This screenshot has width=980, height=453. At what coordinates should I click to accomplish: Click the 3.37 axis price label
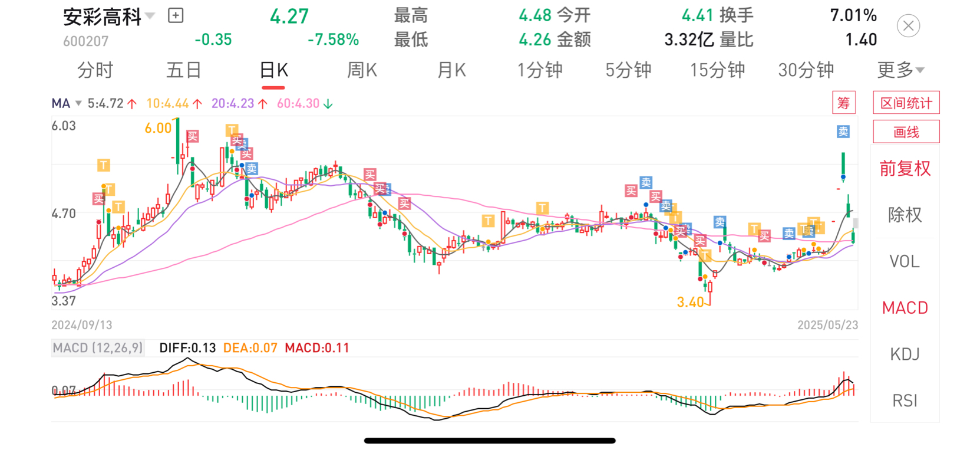pos(64,301)
